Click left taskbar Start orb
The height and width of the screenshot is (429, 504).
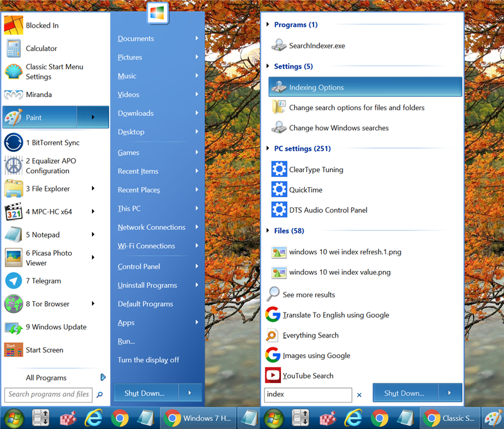pyautogui.click(x=13, y=418)
